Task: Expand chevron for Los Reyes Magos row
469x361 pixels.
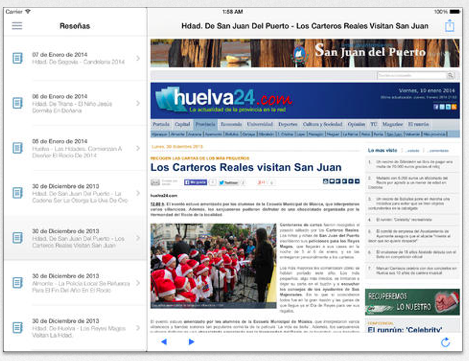Action: click(138, 328)
